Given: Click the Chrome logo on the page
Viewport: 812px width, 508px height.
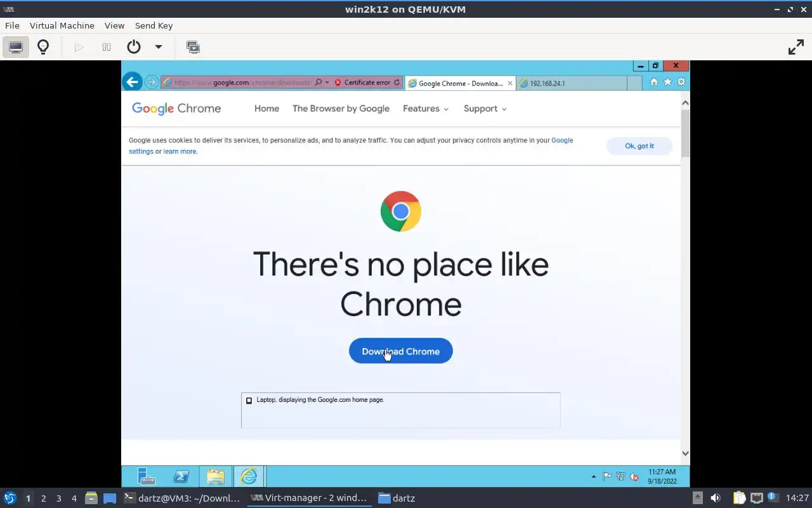Looking at the screenshot, I should coord(400,211).
